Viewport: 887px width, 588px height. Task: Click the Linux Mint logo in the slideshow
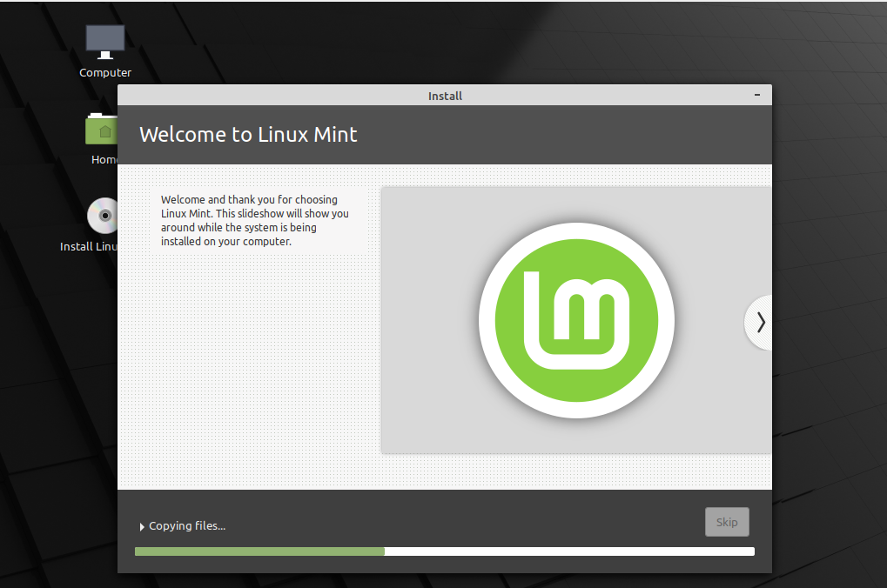[576, 320]
